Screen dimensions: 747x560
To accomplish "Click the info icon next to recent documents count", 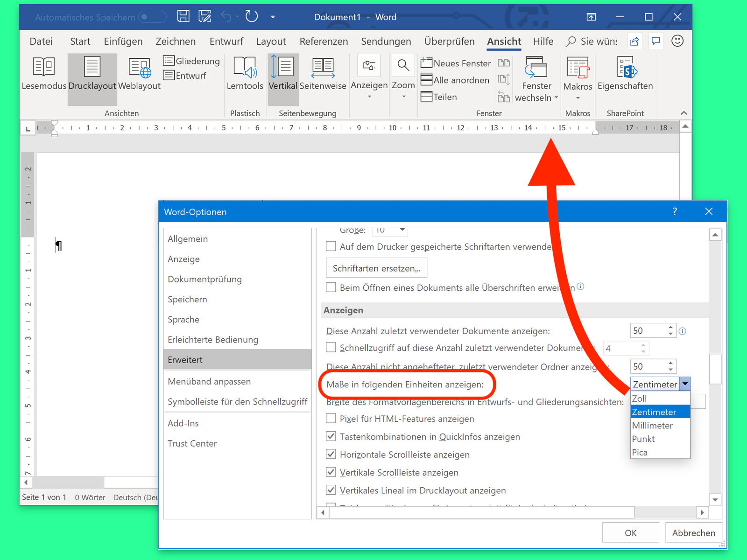I will tap(682, 331).
